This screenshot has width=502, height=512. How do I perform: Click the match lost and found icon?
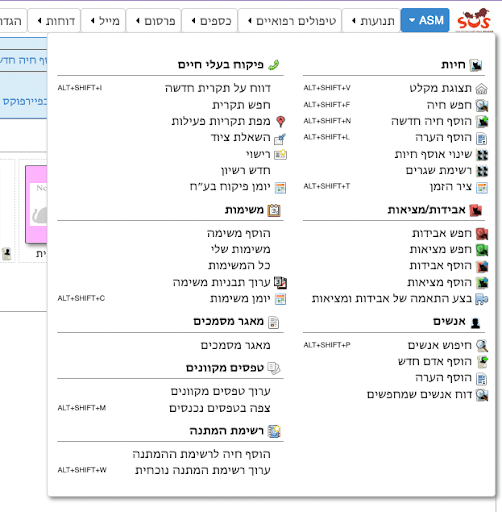click(482, 299)
